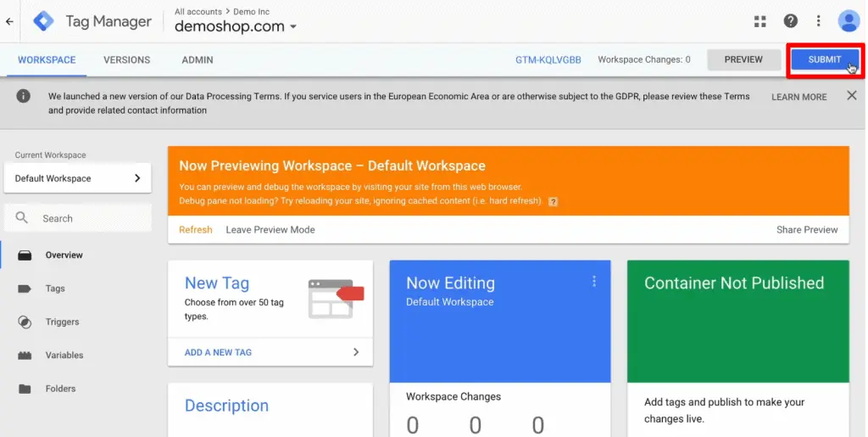The width and height of the screenshot is (868, 437).
Task: Click the Overview sidebar icon
Action: 25,255
